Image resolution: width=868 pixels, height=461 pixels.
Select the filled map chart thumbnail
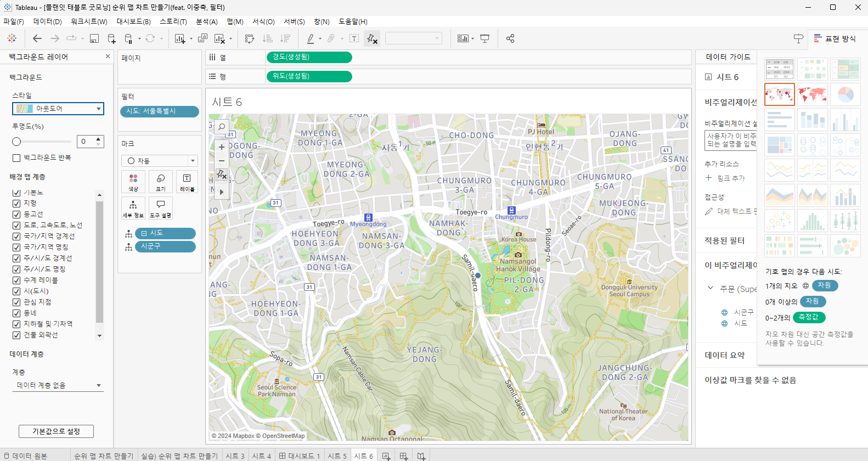coord(812,94)
